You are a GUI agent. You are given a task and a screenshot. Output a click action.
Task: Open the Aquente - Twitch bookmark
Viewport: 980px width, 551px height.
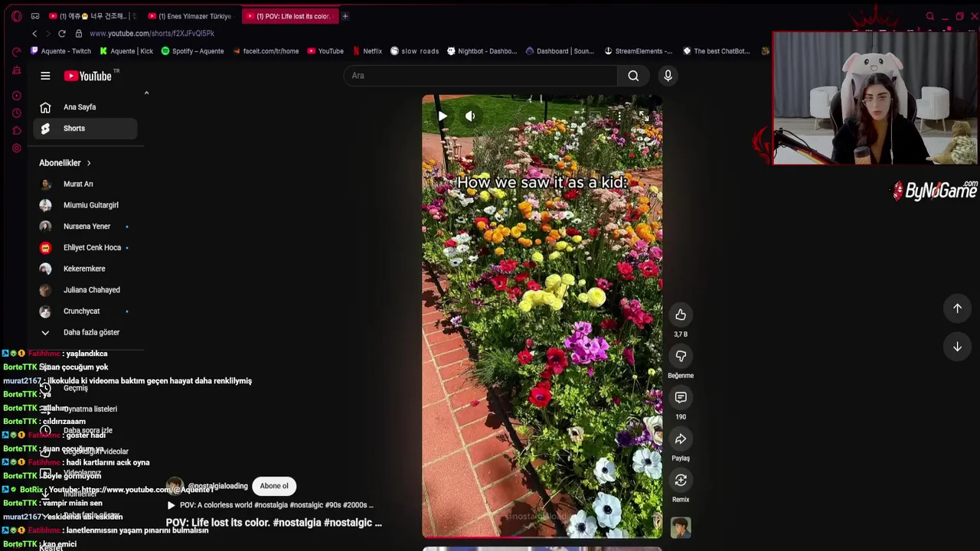(60, 51)
